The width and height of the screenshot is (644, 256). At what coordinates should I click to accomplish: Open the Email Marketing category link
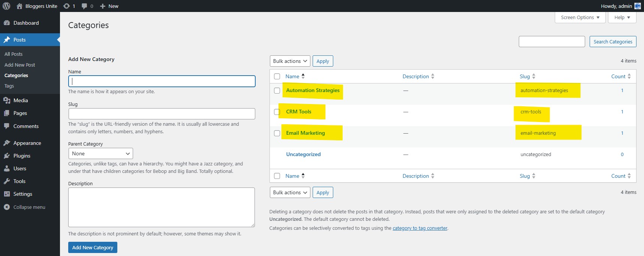point(306,133)
